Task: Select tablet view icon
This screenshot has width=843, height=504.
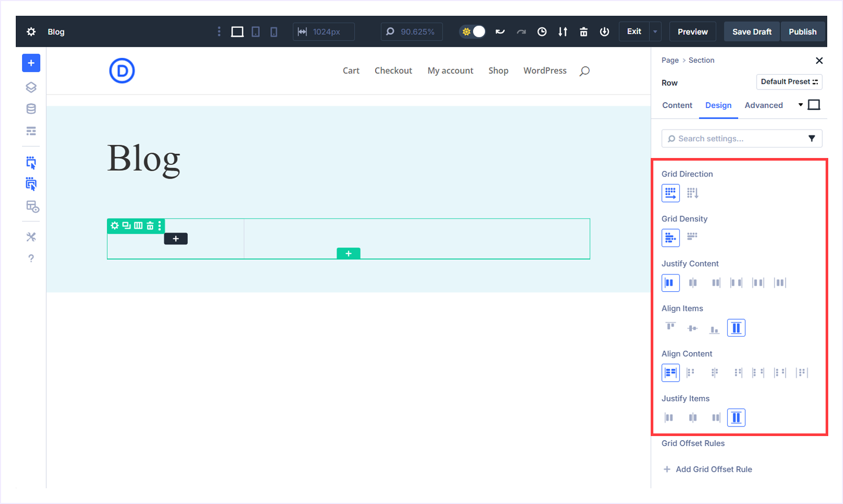Action: coord(256,32)
